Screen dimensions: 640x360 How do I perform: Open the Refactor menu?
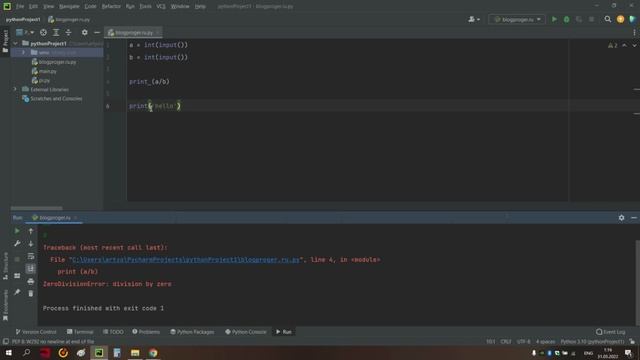(x=111, y=6)
